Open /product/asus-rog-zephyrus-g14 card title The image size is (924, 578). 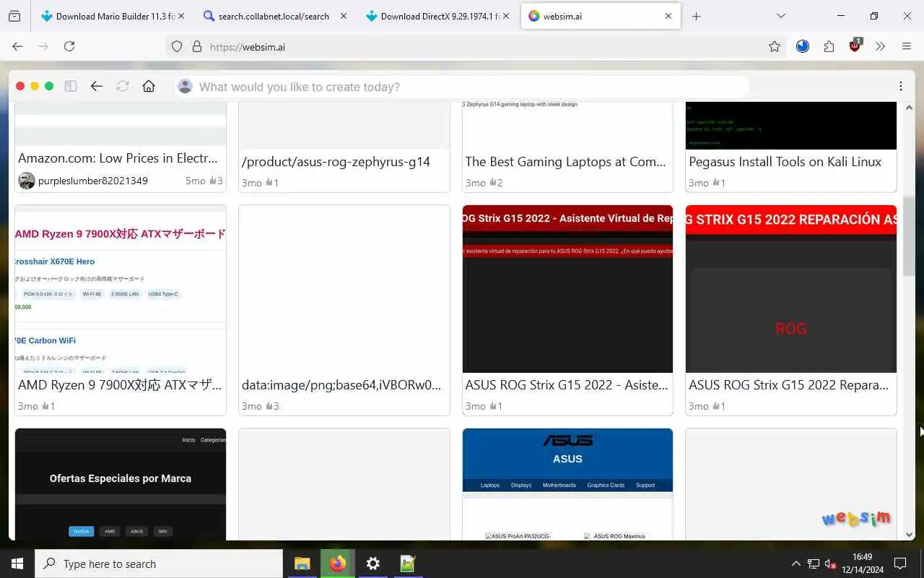coord(336,162)
